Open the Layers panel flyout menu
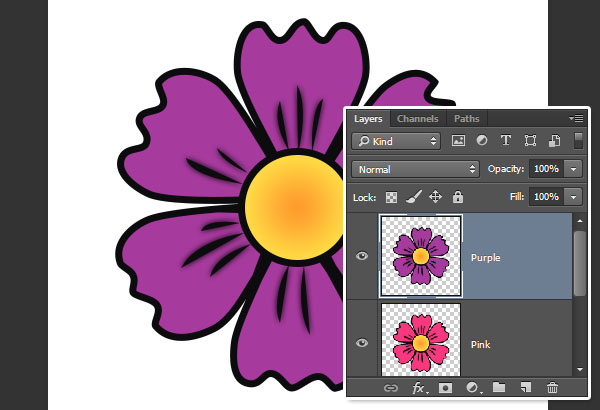 point(577,119)
